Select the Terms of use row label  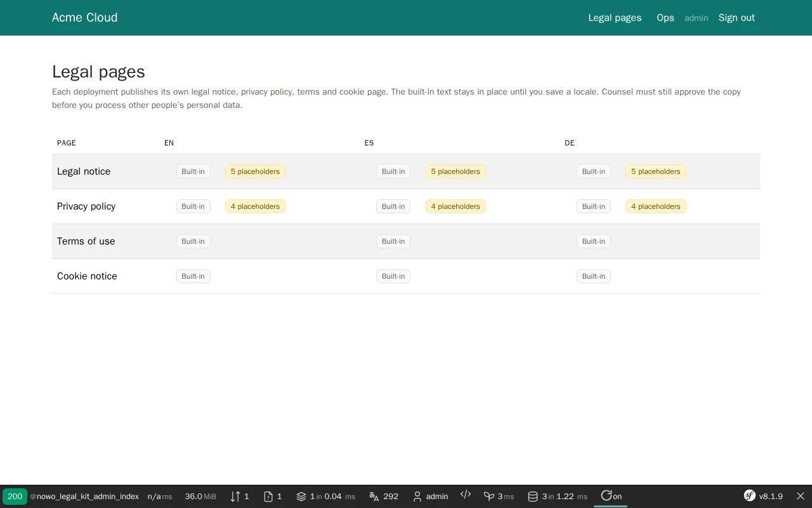[x=86, y=241]
